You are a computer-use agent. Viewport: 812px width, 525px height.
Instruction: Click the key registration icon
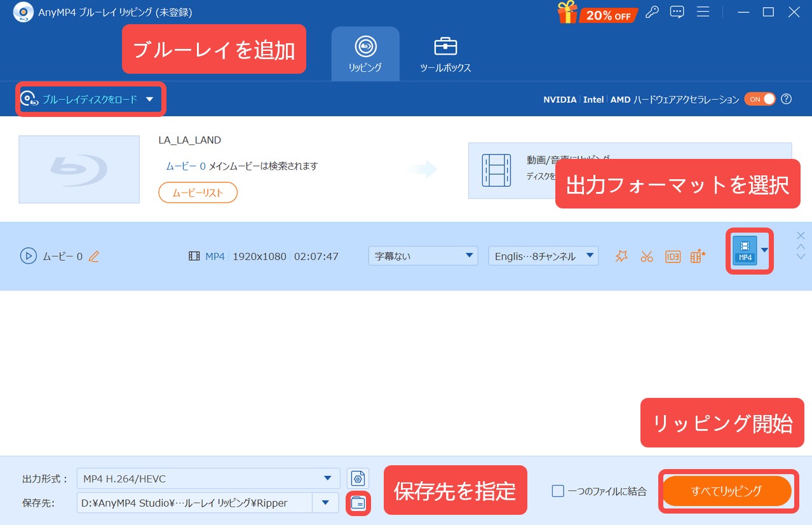click(x=651, y=12)
